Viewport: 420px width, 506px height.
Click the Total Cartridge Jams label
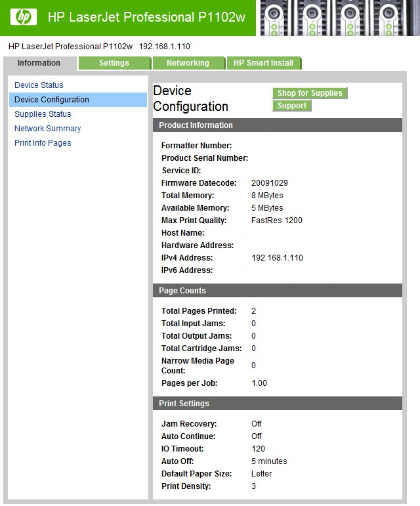click(201, 348)
